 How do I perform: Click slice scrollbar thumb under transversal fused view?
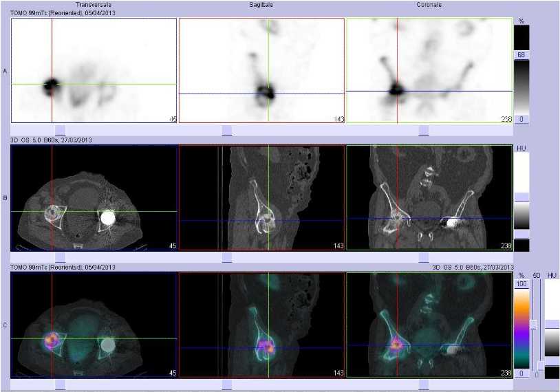(x=61, y=384)
